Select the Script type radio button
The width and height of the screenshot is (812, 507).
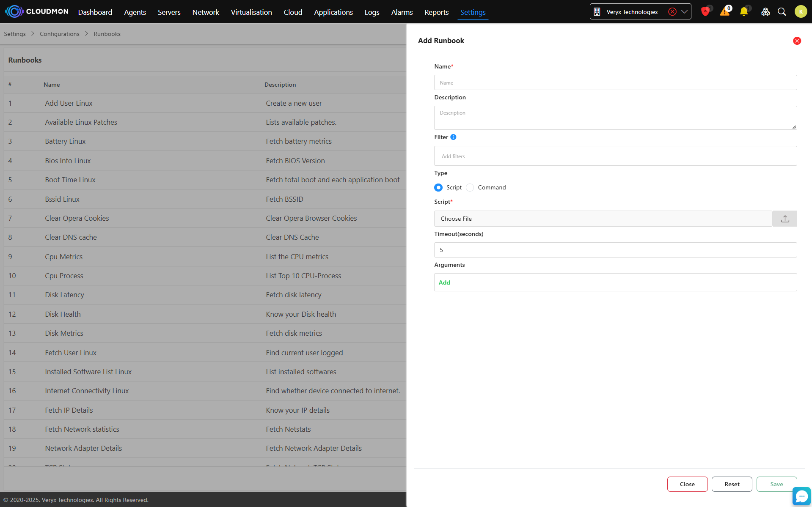point(438,187)
